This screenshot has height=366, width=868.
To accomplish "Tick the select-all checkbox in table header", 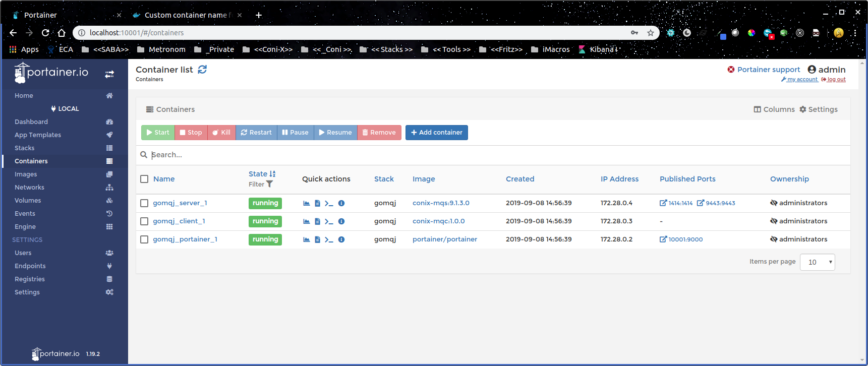I will [x=144, y=179].
